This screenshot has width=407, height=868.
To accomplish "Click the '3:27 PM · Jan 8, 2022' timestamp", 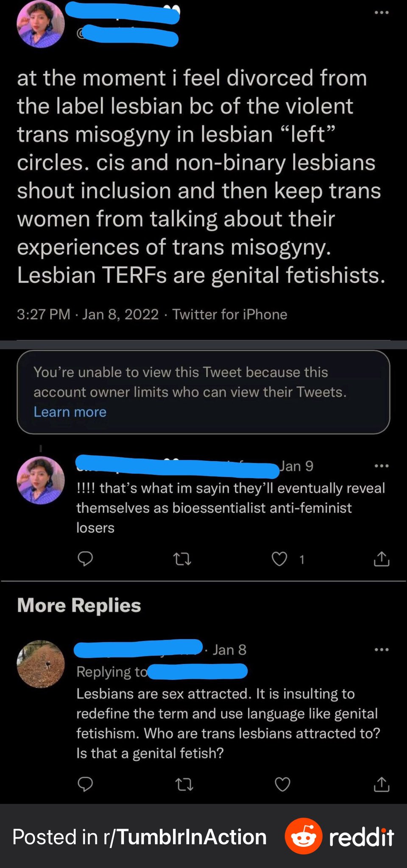I will point(88,314).
